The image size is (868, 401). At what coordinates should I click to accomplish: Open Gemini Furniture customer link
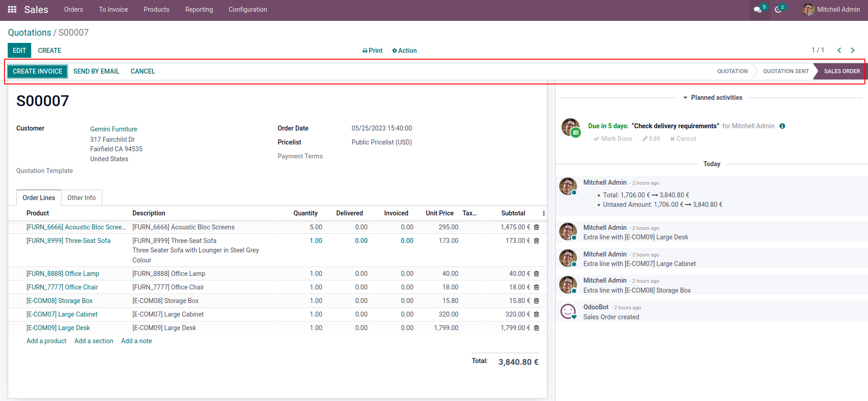click(x=113, y=129)
